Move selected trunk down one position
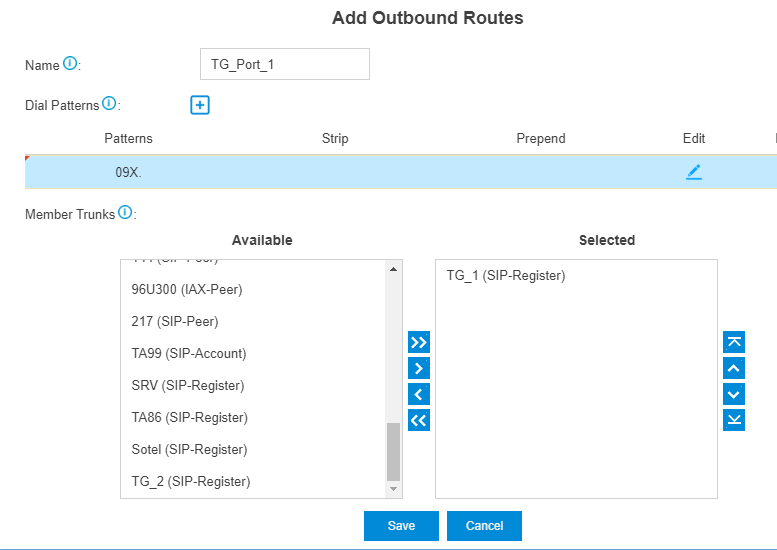The width and height of the screenshot is (777, 550). (x=734, y=394)
